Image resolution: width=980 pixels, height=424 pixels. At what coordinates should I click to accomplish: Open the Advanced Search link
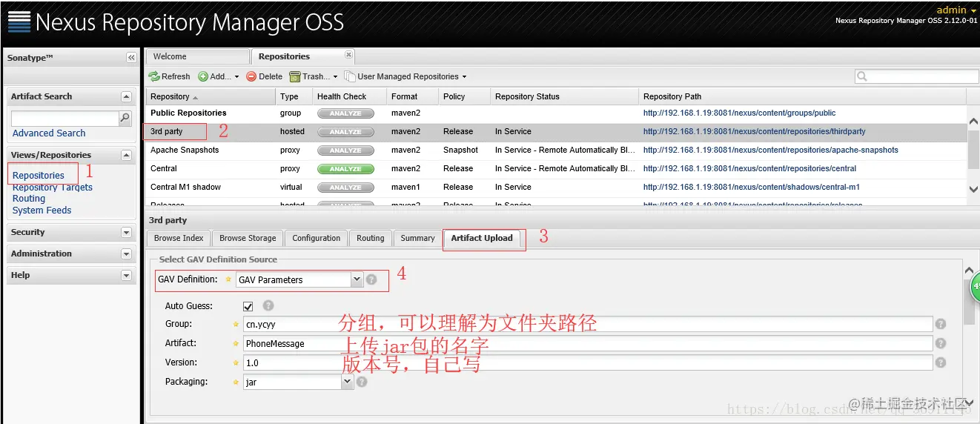(x=49, y=133)
